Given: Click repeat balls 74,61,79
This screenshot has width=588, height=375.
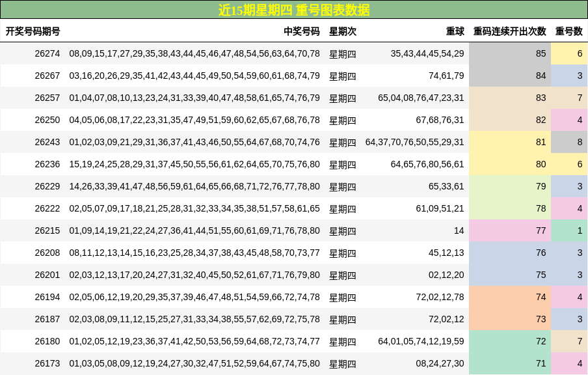Looking at the screenshot, I should pos(446,76).
